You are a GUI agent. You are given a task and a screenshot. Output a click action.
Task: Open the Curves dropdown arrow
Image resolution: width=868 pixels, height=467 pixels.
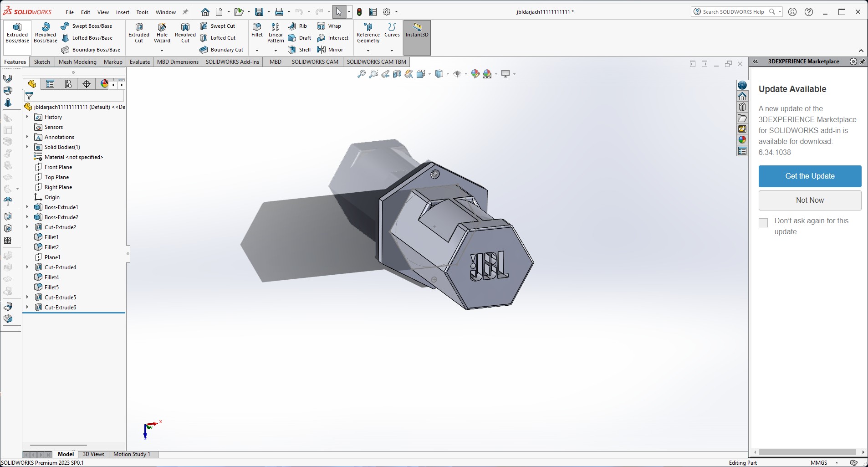click(392, 51)
